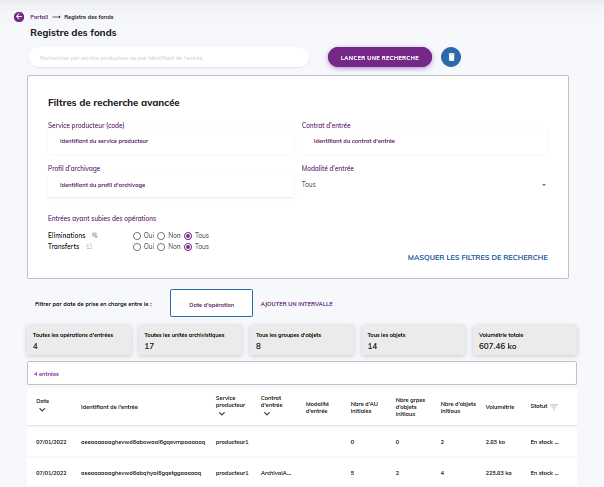Select Tous for Eliminations
Image resolution: width=604 pixels, height=487 pixels.
tap(188, 235)
